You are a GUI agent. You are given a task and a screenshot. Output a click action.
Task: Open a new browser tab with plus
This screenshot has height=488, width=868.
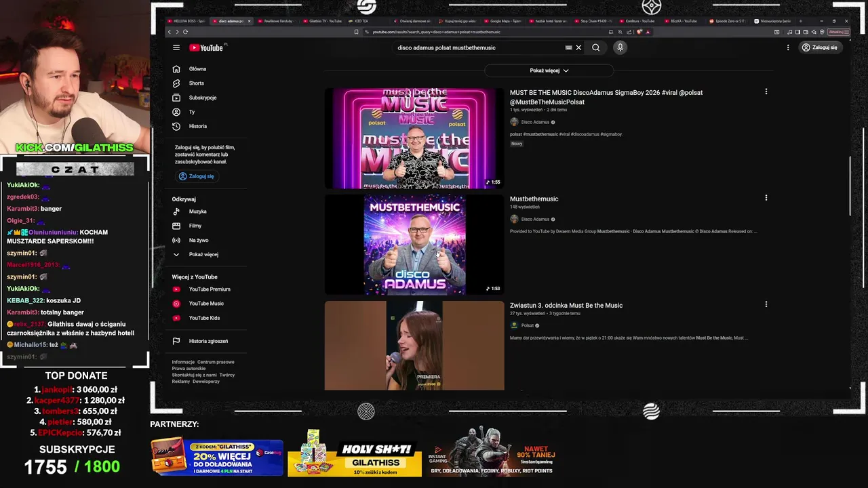[800, 21]
